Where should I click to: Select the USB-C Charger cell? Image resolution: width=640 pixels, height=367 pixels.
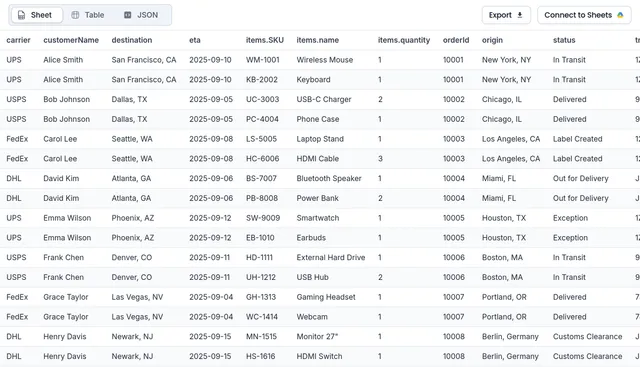point(324,99)
